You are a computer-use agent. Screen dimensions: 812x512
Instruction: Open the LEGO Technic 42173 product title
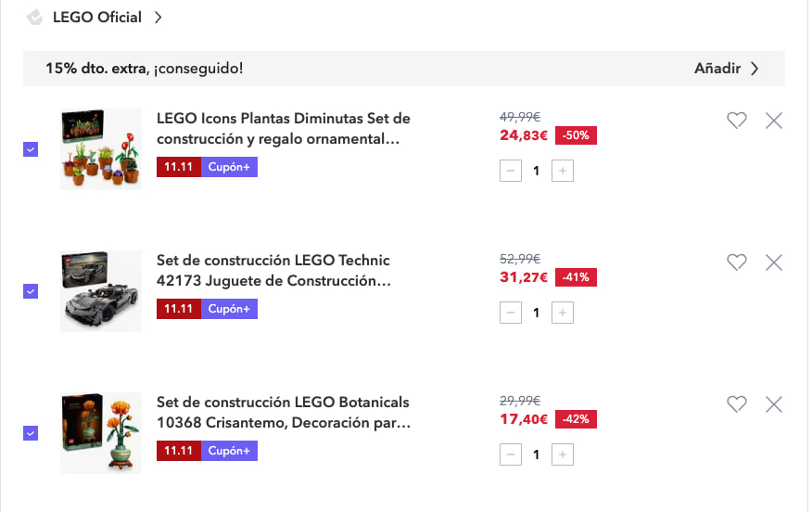(x=273, y=270)
